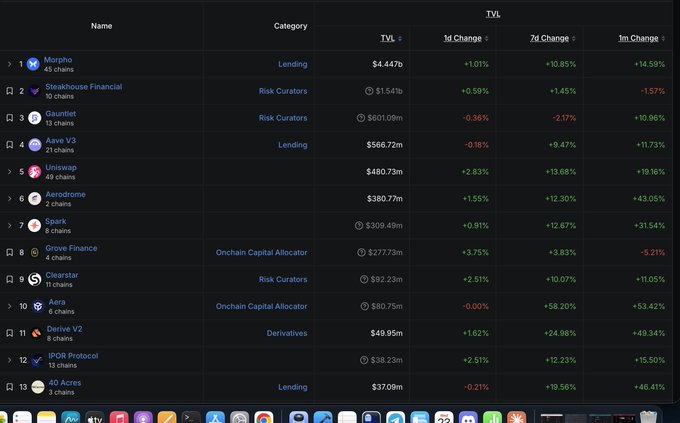Click the TVL group header
The width and height of the screenshot is (680, 423).
click(x=493, y=14)
